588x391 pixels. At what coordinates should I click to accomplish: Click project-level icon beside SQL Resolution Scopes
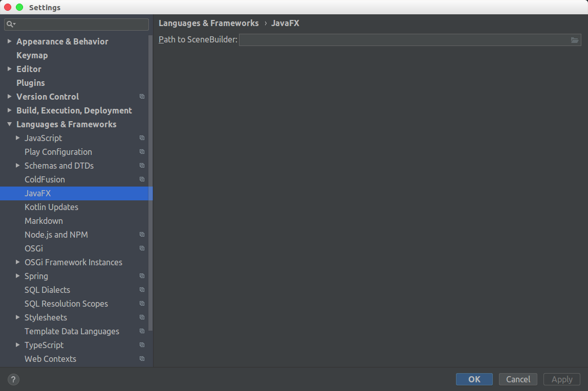(142, 304)
